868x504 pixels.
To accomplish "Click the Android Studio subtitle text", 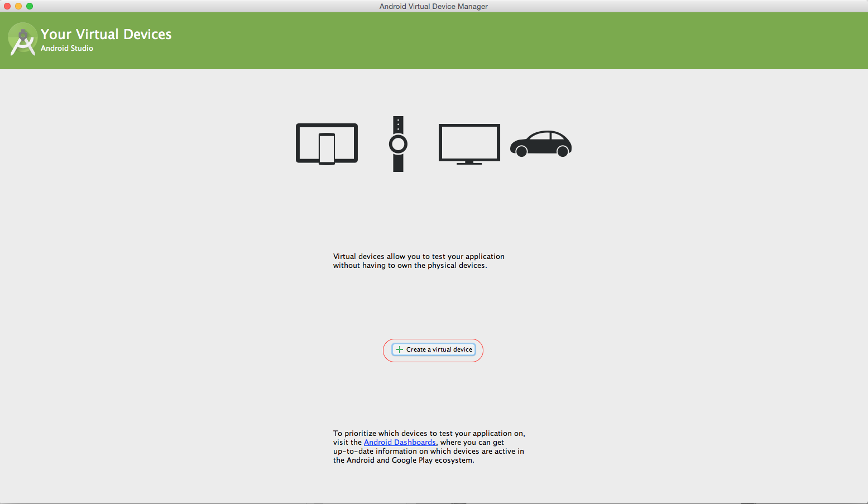I will [67, 48].
